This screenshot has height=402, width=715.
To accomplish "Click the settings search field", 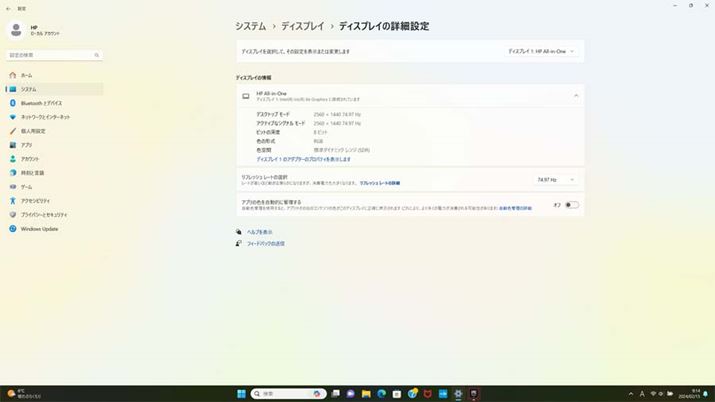I will [x=54, y=55].
